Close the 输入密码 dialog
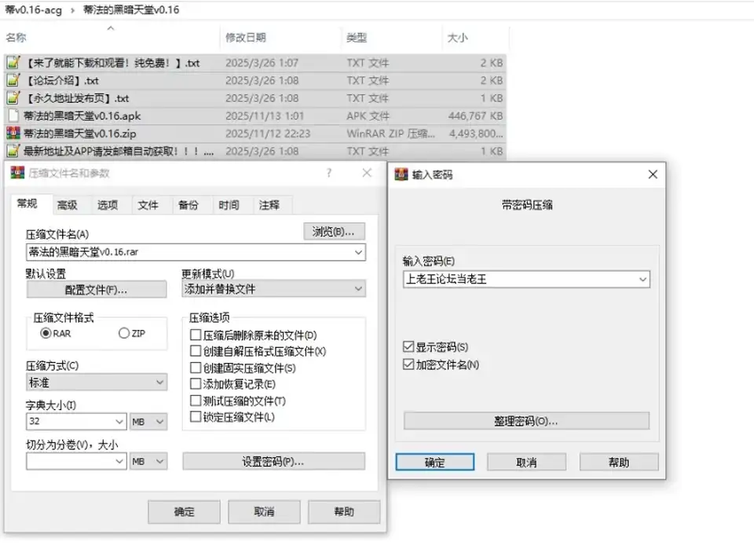This screenshot has height=560, width=754. (x=653, y=174)
